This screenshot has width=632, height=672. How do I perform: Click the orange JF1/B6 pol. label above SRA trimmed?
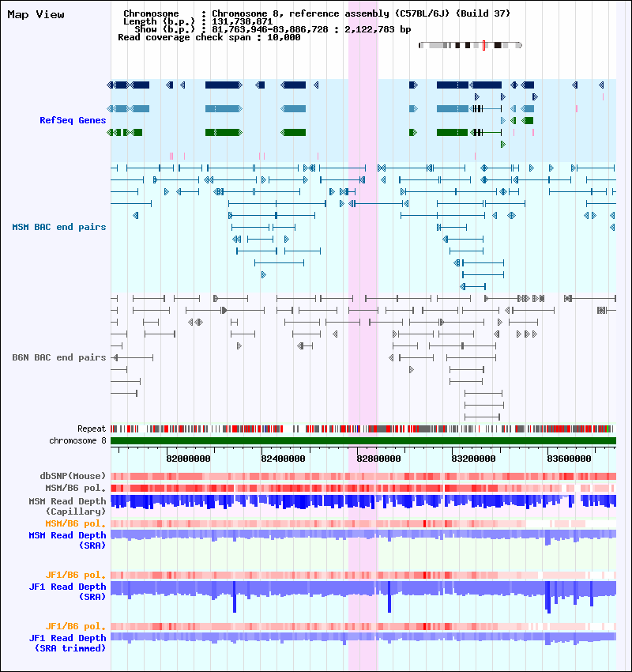tap(76, 627)
